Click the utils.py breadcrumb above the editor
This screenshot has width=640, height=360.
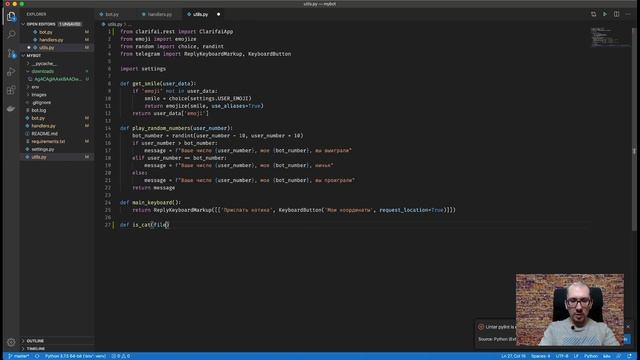click(x=114, y=24)
